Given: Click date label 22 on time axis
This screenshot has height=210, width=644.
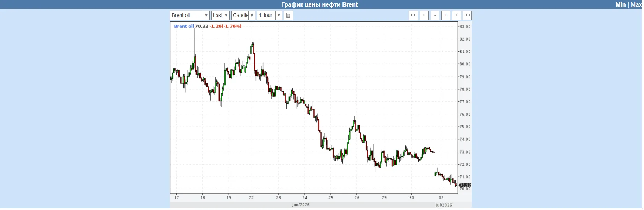Looking at the screenshot, I should [251, 198].
